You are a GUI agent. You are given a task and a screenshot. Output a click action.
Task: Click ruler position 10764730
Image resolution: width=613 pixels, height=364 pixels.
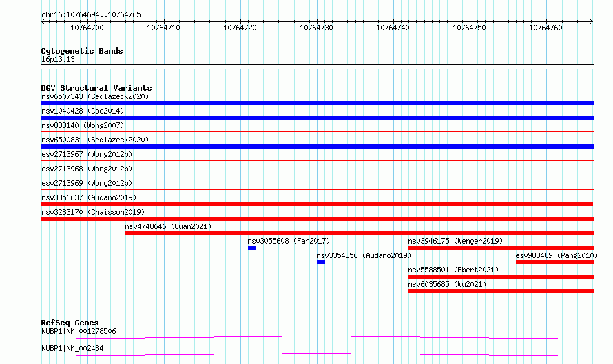[x=316, y=28]
